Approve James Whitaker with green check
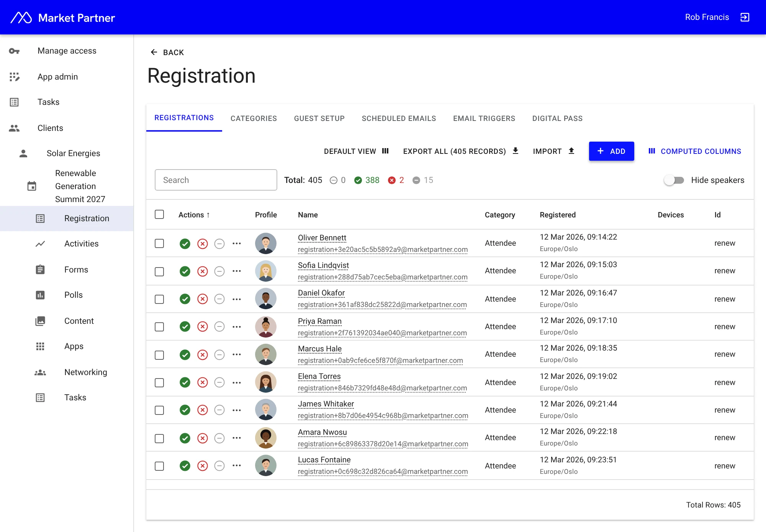766x532 pixels. tap(185, 410)
